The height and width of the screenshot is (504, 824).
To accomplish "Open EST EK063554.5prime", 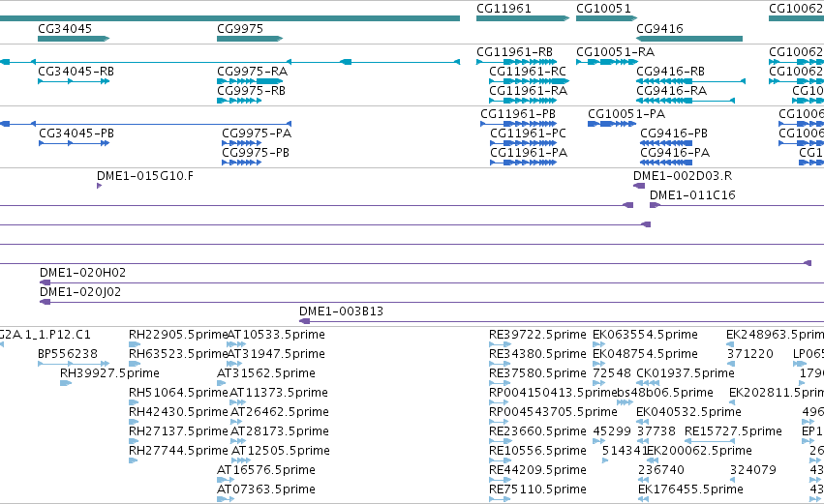I will [645, 335].
